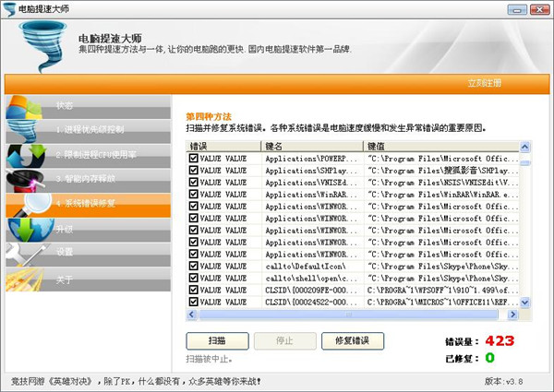Select the C:\PROGRA~1\MICROS~1\OFFICE11 value cell

(441, 302)
